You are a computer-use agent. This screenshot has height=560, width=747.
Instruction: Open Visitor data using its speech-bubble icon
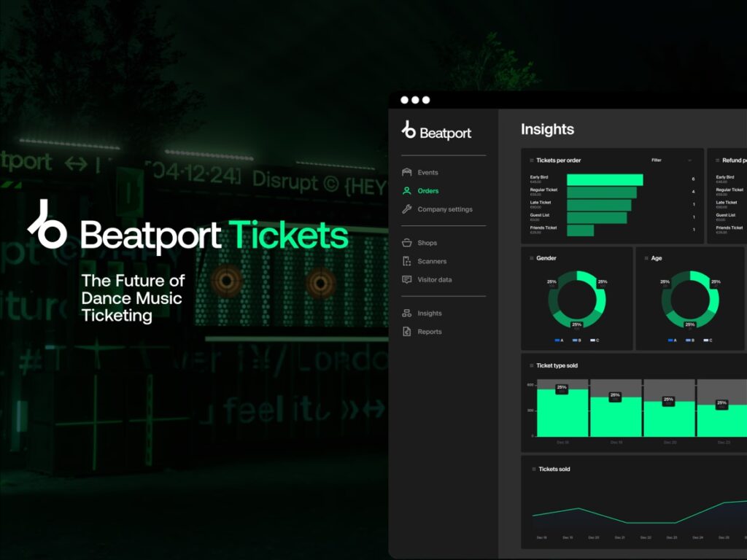click(x=406, y=279)
